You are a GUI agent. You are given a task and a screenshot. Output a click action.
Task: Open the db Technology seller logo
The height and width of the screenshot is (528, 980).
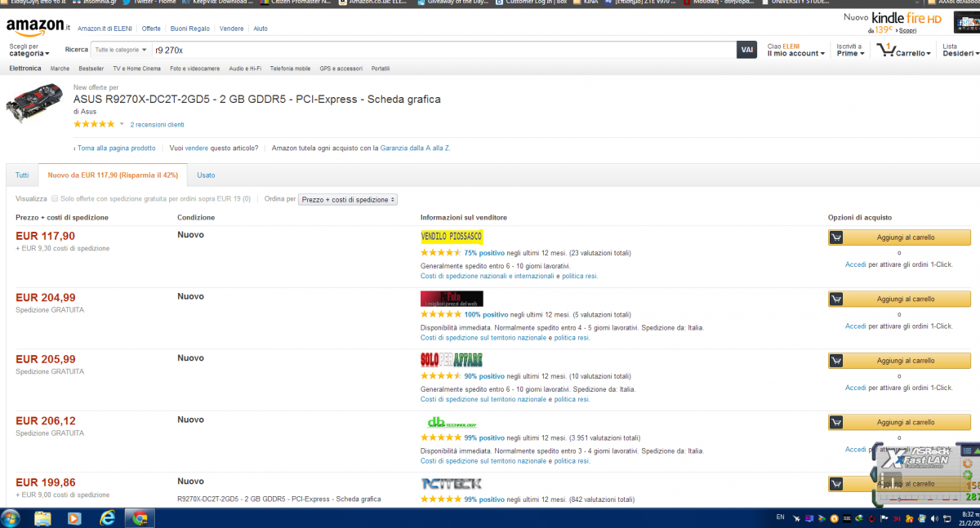pos(452,422)
